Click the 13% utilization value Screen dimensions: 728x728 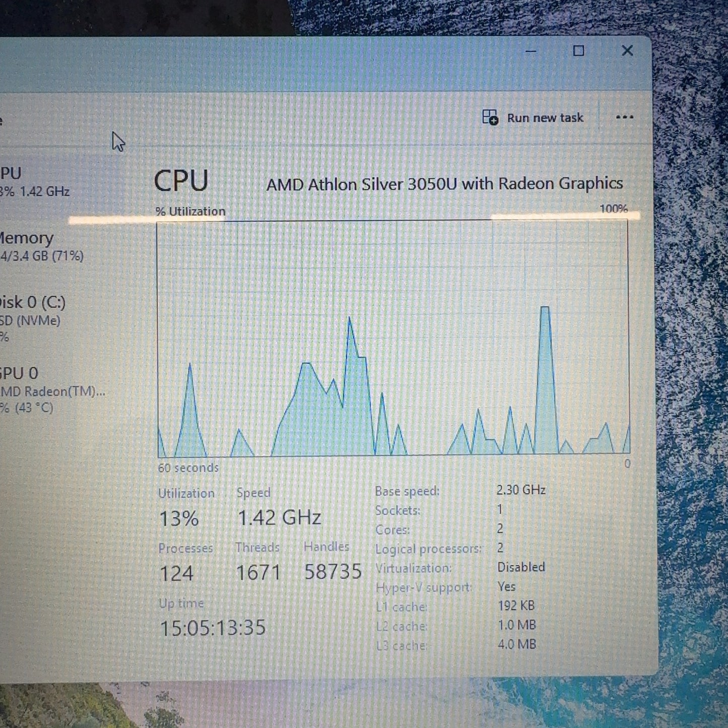(x=179, y=518)
